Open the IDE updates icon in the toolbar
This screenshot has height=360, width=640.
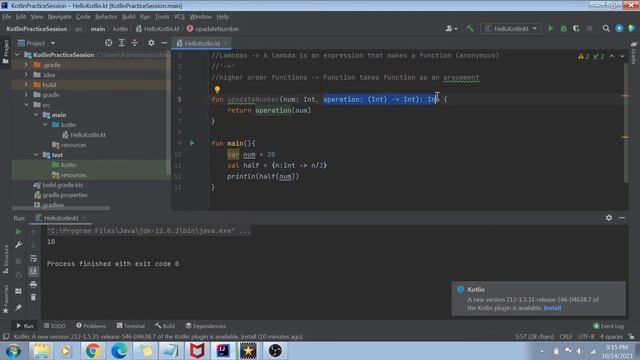619,29
